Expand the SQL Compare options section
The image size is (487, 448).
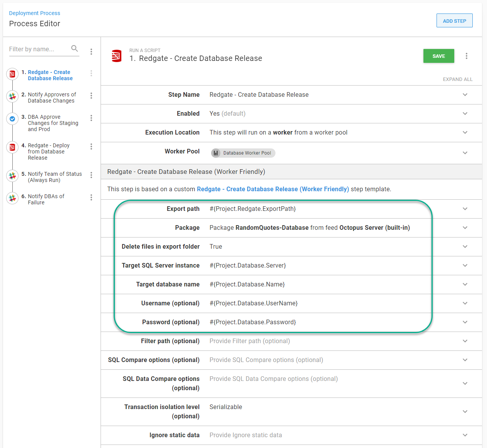tap(465, 360)
